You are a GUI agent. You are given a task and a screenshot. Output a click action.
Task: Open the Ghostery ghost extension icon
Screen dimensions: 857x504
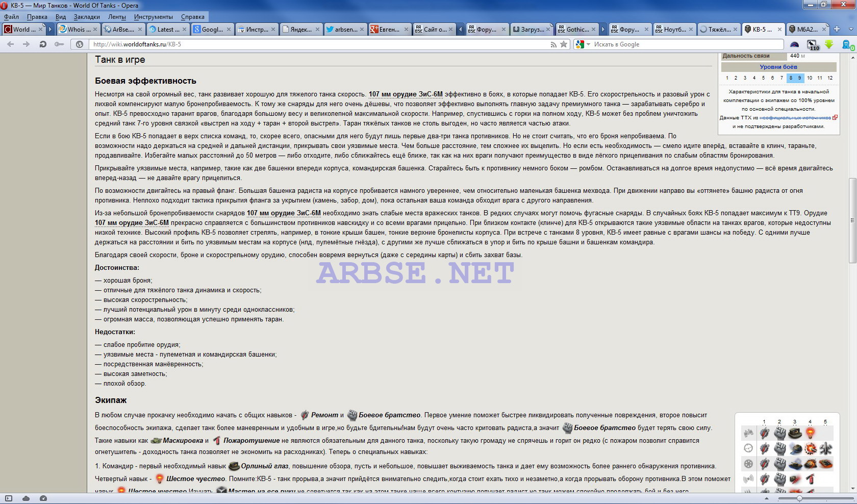pyautogui.click(x=847, y=45)
